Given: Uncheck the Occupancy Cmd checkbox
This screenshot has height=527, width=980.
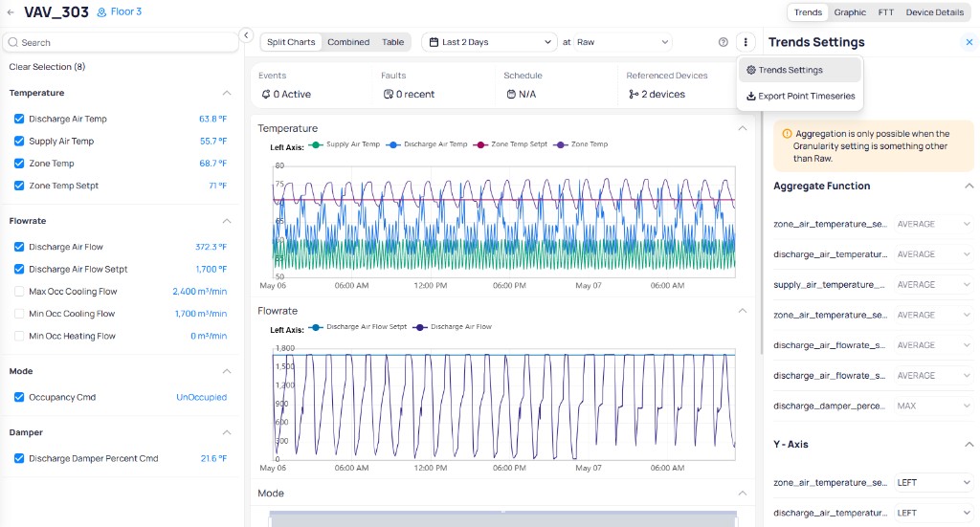Looking at the screenshot, I should [x=19, y=397].
